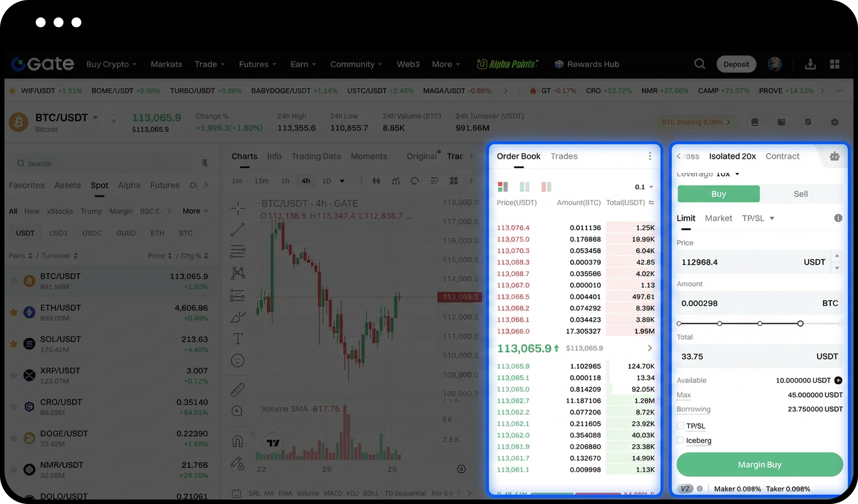858x504 pixels.
Task: Open candlestick chart style icon
Action: 376,181
